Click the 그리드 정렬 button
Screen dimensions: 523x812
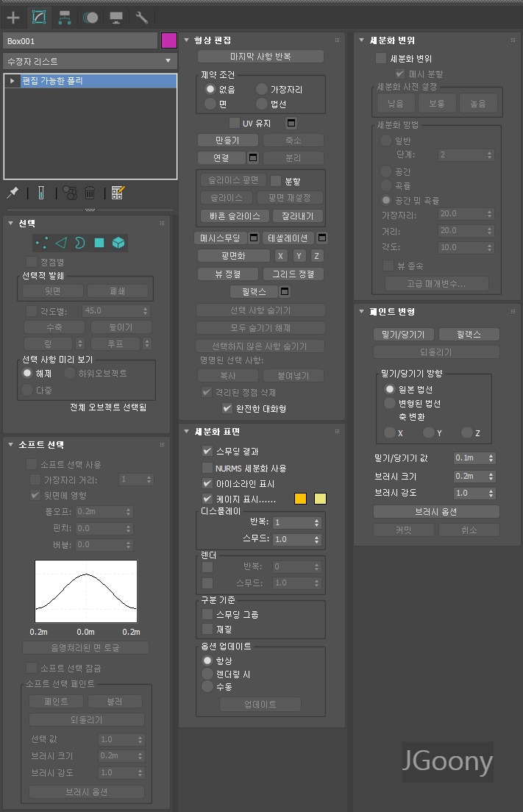click(x=293, y=274)
